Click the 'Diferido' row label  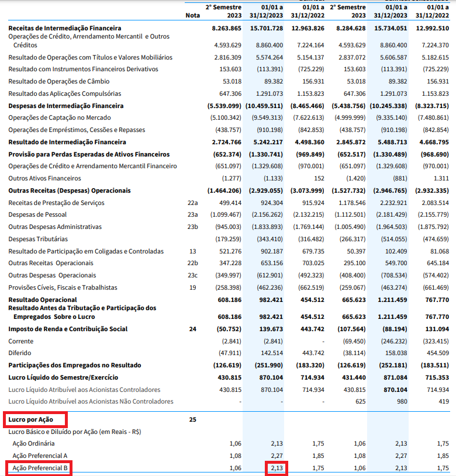(x=20, y=353)
